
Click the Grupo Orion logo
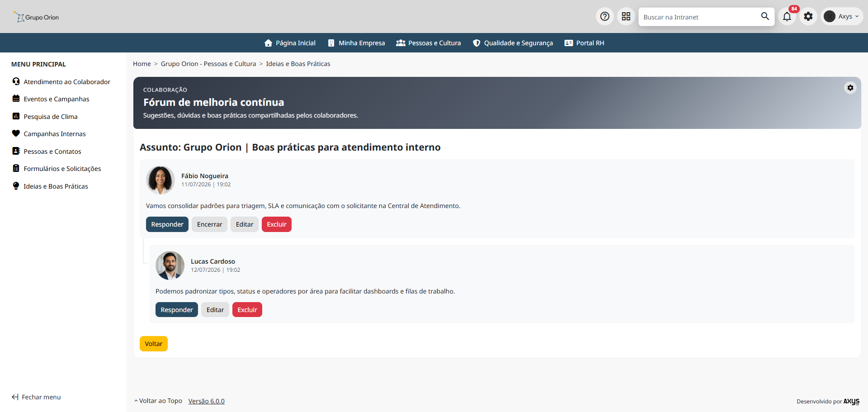click(x=36, y=17)
